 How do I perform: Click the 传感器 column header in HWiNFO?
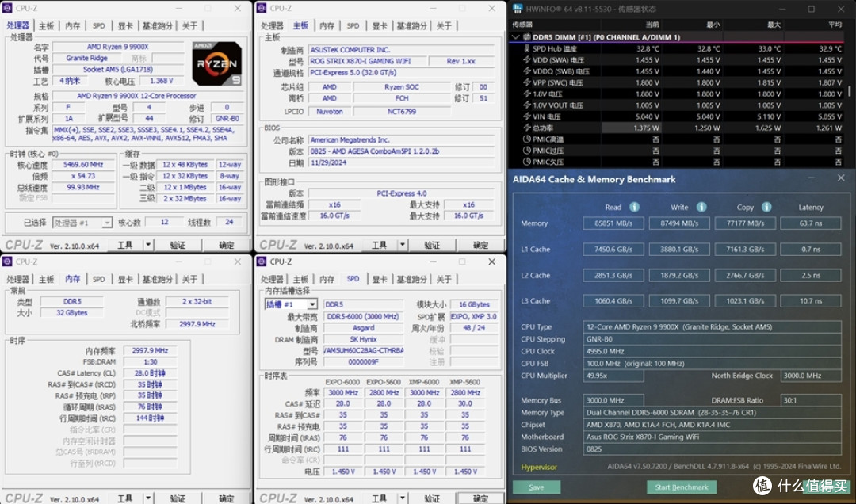point(522,25)
